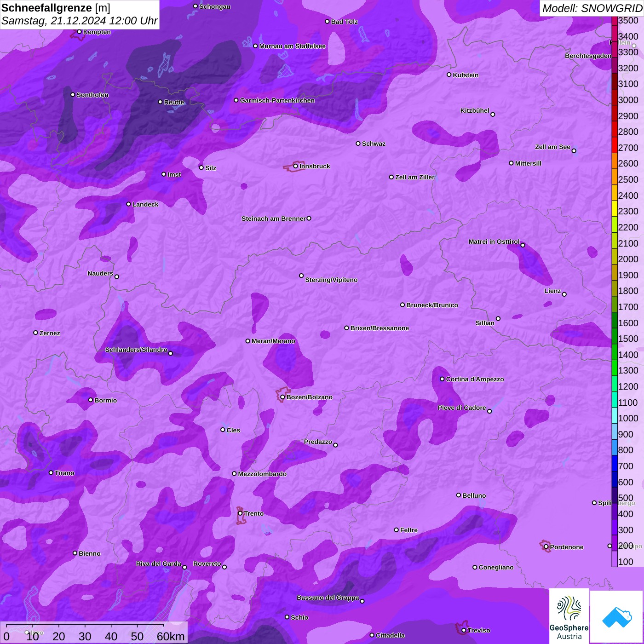This screenshot has height=644, width=644.
Task: Click the 60km scale bar label
Action: (171, 636)
